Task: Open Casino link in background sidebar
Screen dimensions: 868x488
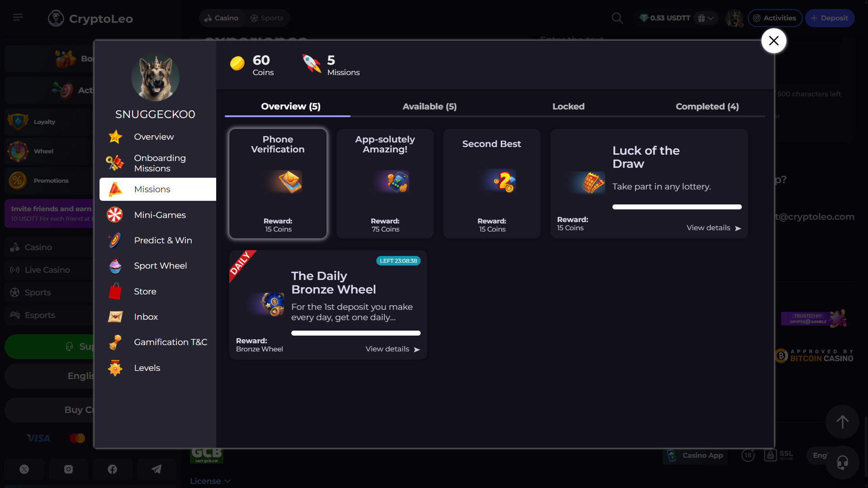Action: (x=47, y=247)
